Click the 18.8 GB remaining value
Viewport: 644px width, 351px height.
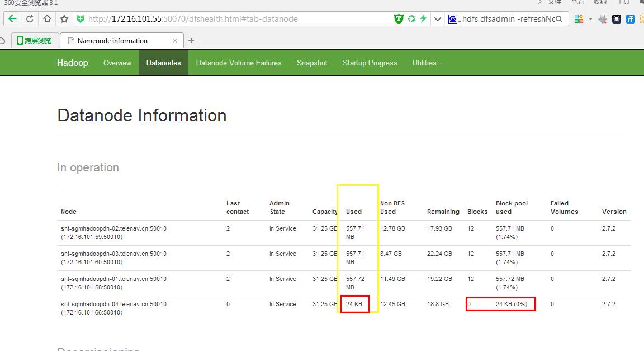click(x=438, y=304)
